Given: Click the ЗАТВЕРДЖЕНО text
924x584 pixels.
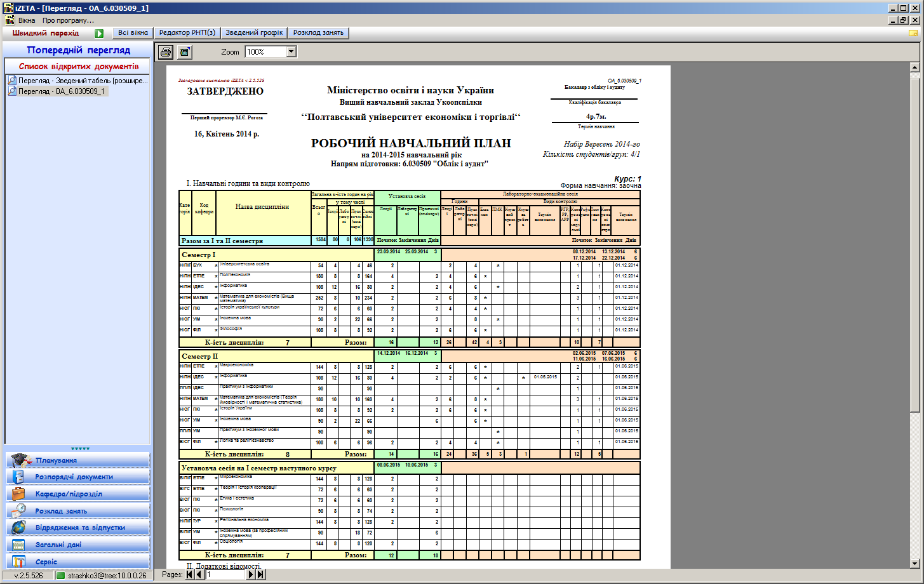Looking at the screenshot, I should coord(225,91).
